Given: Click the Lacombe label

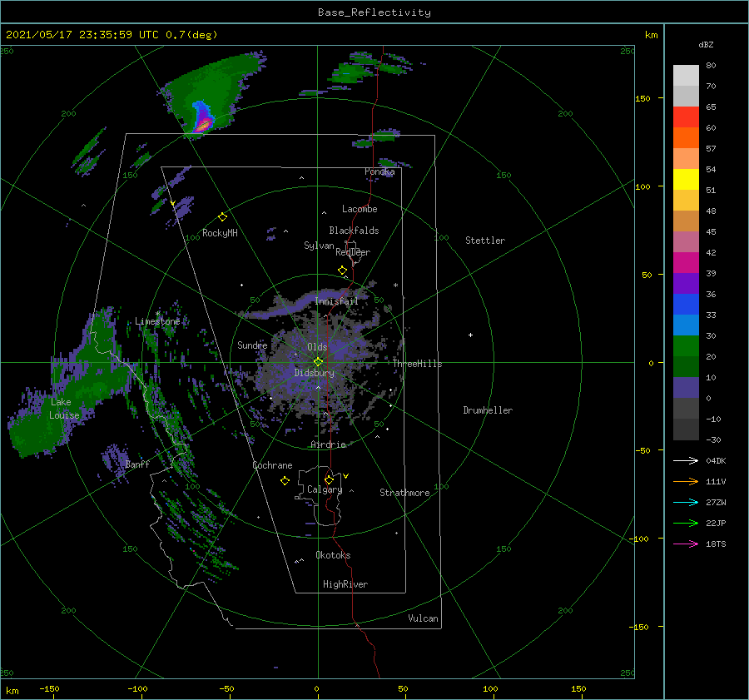Looking at the screenshot, I should tap(360, 209).
